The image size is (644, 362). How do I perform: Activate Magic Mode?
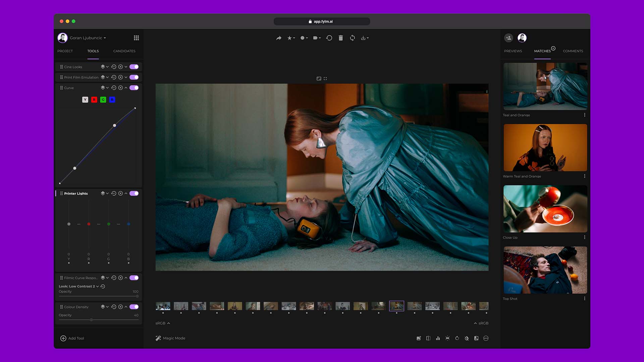pyautogui.click(x=170, y=338)
